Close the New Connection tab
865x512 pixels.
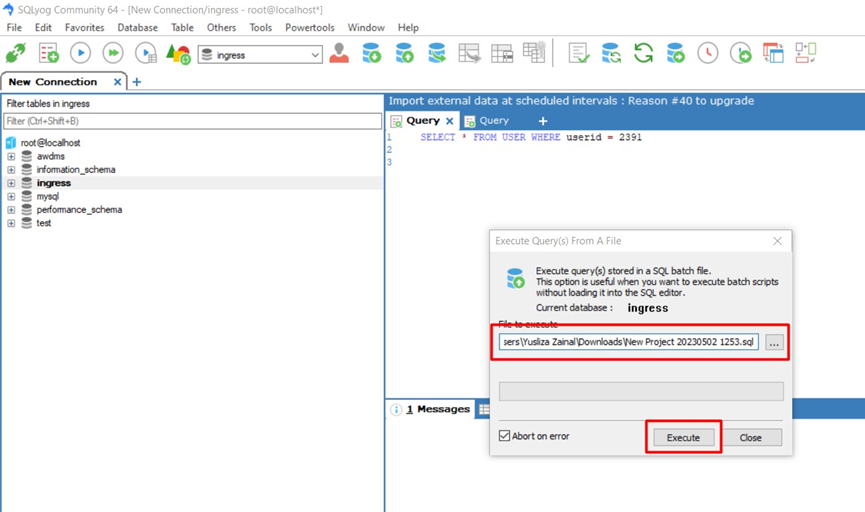click(x=117, y=82)
